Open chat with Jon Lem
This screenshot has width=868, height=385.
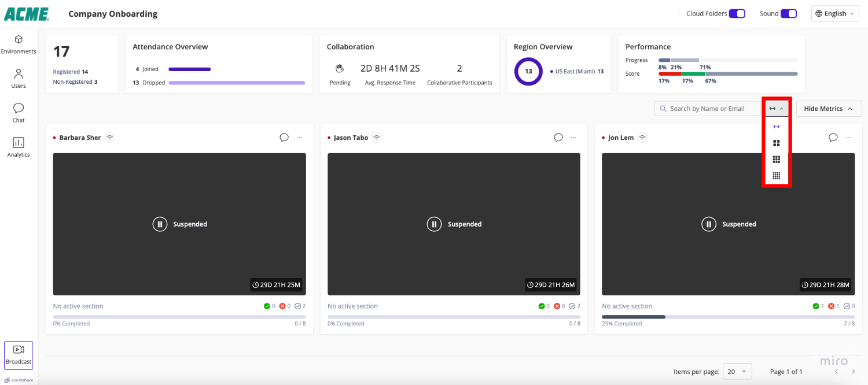point(833,138)
